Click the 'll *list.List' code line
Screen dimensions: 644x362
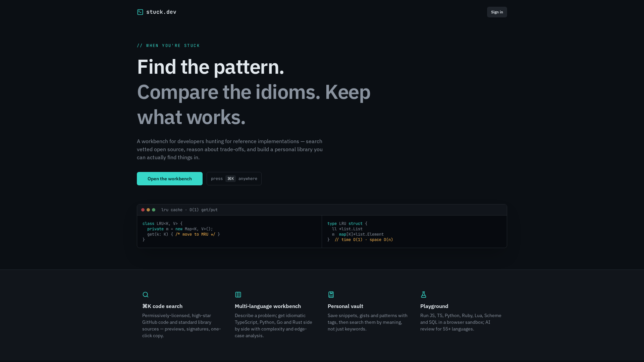point(347,229)
